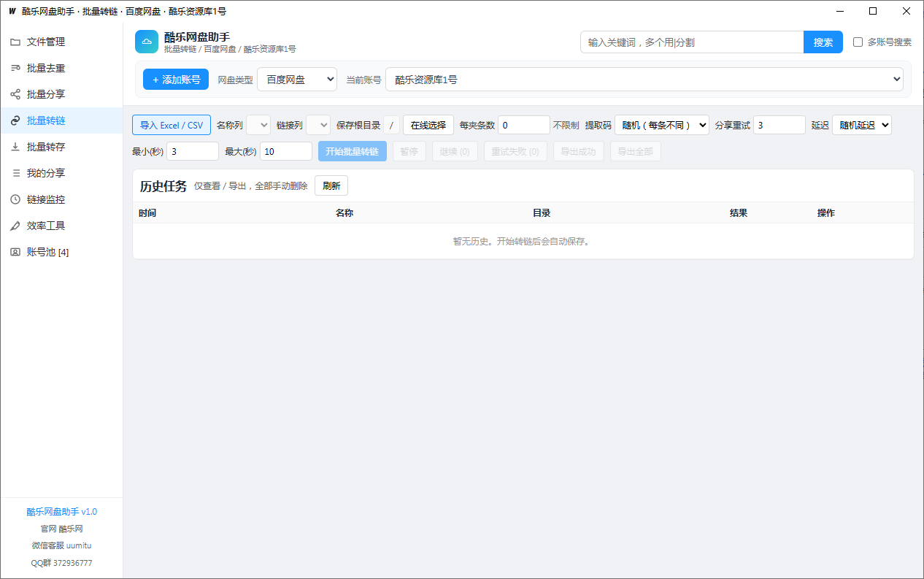
Task: Click the 酷乐网盘助手 v1.0 link
Action: point(62,512)
